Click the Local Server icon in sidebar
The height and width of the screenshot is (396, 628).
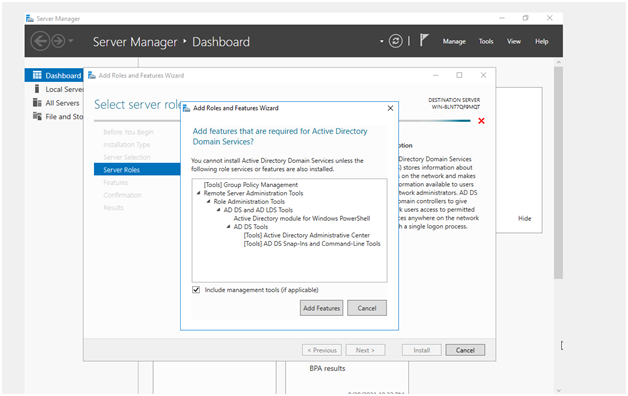37,89
